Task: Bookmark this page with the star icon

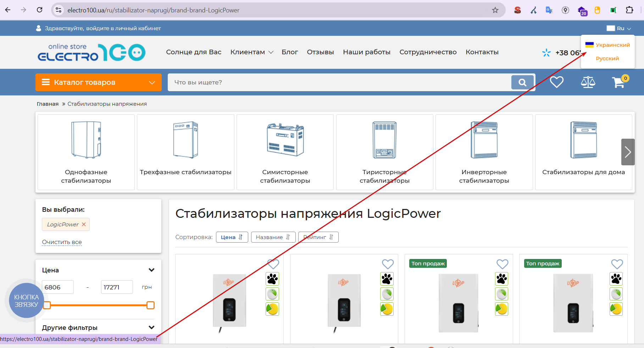Action: [495, 10]
